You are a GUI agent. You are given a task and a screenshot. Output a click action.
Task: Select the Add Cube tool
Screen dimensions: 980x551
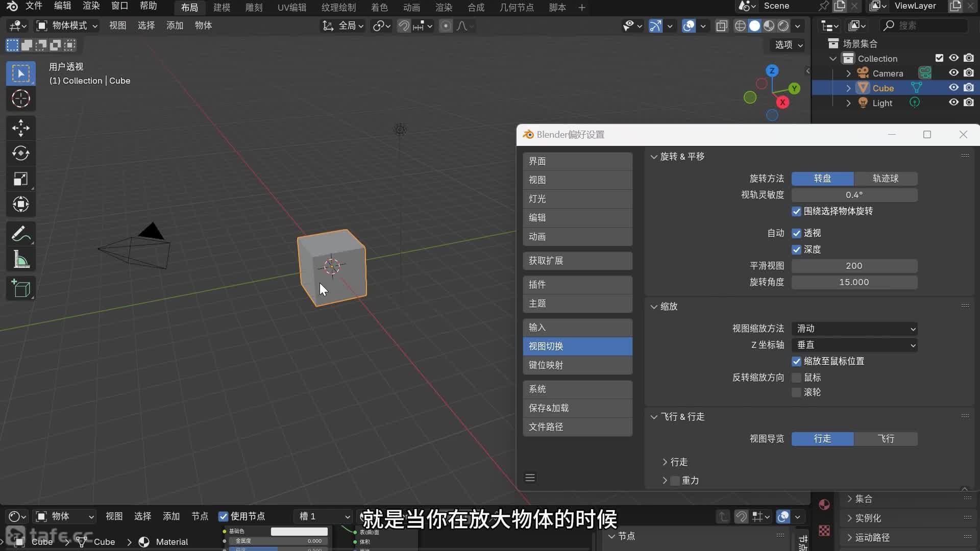(21, 289)
